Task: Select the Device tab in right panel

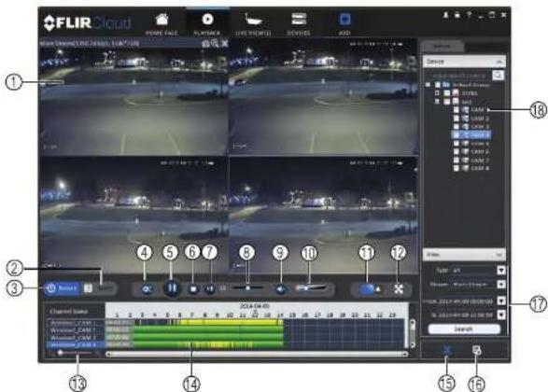Action: click(442, 46)
